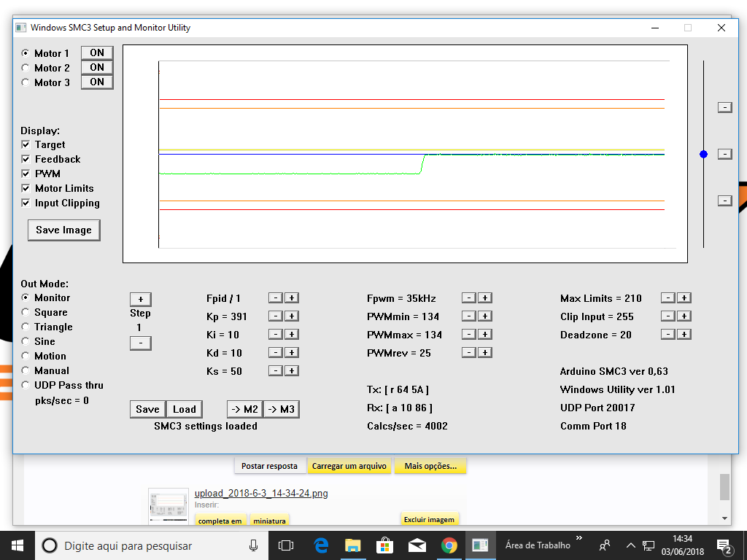Screen dimensions: 747x560
Task: Click the blue slider handle beside graph
Action: pos(703,154)
